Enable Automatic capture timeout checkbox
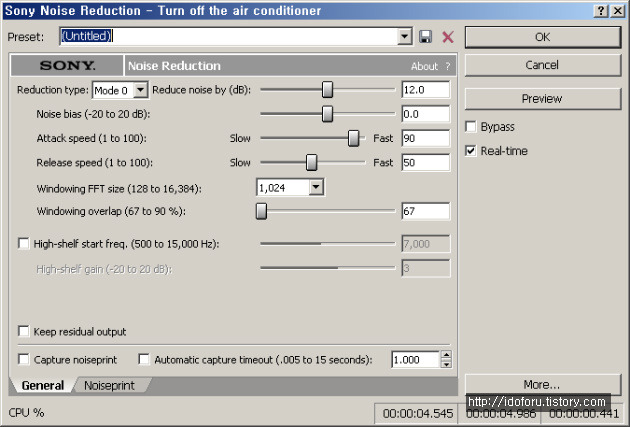The width and height of the screenshot is (630, 427). 143,359
